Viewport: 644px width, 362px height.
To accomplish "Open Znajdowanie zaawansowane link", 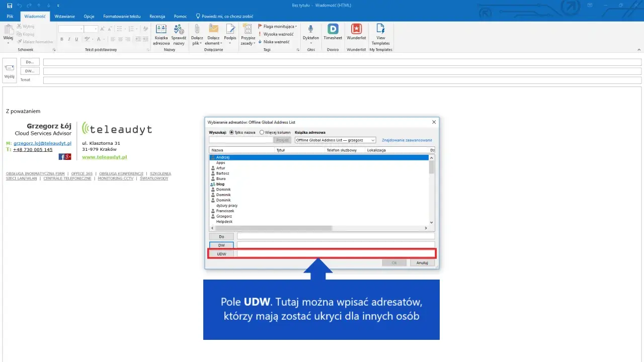I will [407, 140].
